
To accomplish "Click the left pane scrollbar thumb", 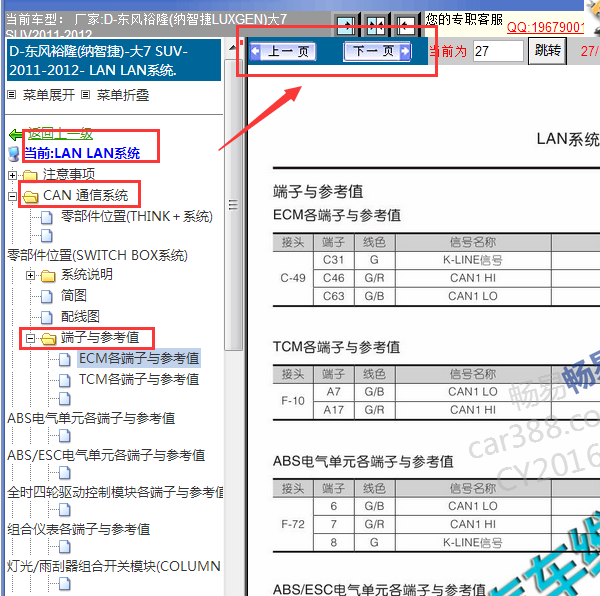I will click(233, 205).
